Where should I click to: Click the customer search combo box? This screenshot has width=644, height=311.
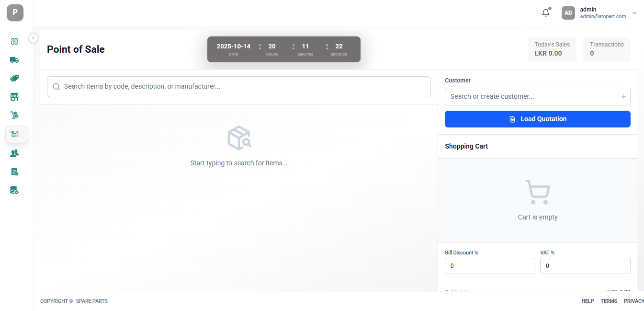[x=531, y=97]
